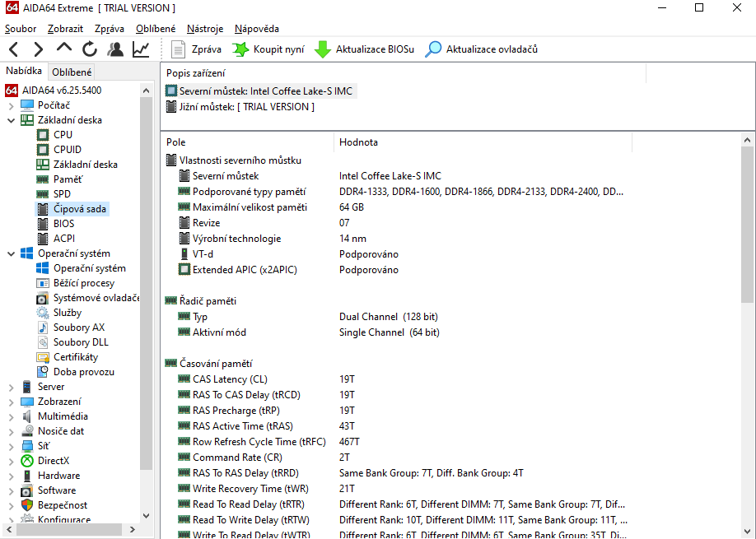Select the Čipová sada chip icon

pos(43,209)
